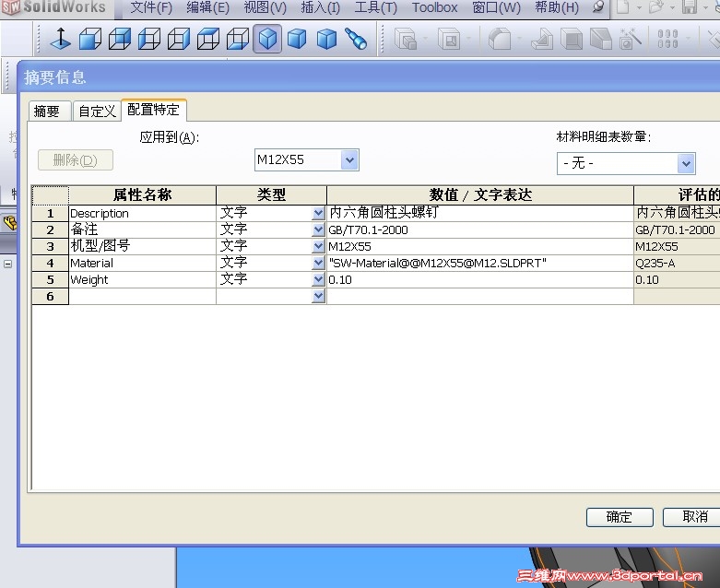
Task: Open the 编辑(E) menu
Action: pyautogui.click(x=208, y=7)
